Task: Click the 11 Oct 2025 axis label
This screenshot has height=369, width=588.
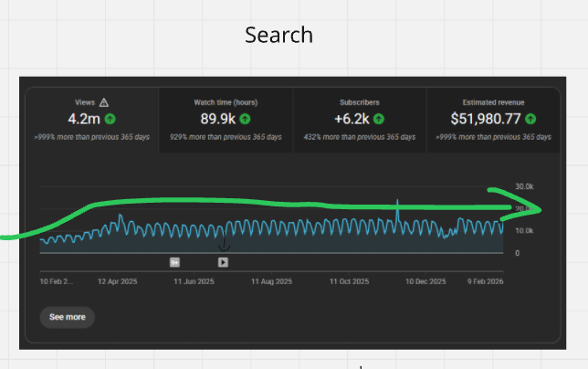Action: [x=349, y=281]
